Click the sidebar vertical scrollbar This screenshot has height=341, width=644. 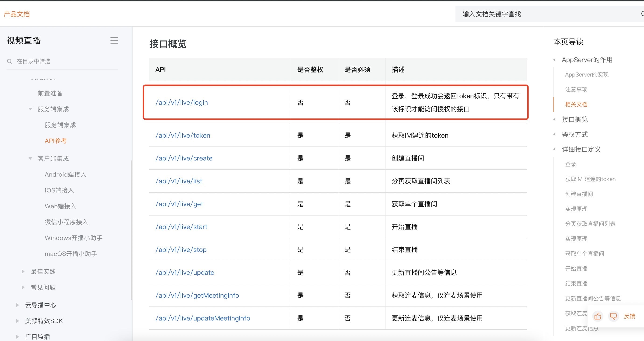(131, 230)
